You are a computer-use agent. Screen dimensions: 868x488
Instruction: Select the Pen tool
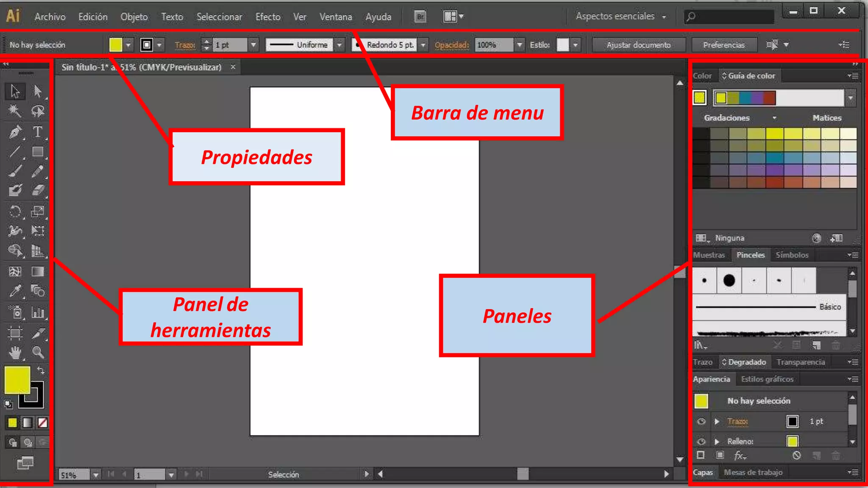click(15, 132)
